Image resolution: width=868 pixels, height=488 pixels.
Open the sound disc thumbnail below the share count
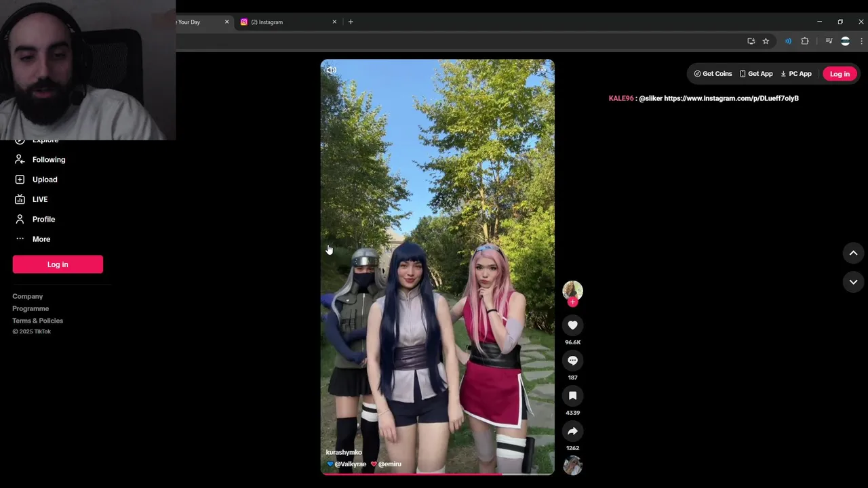(x=572, y=466)
